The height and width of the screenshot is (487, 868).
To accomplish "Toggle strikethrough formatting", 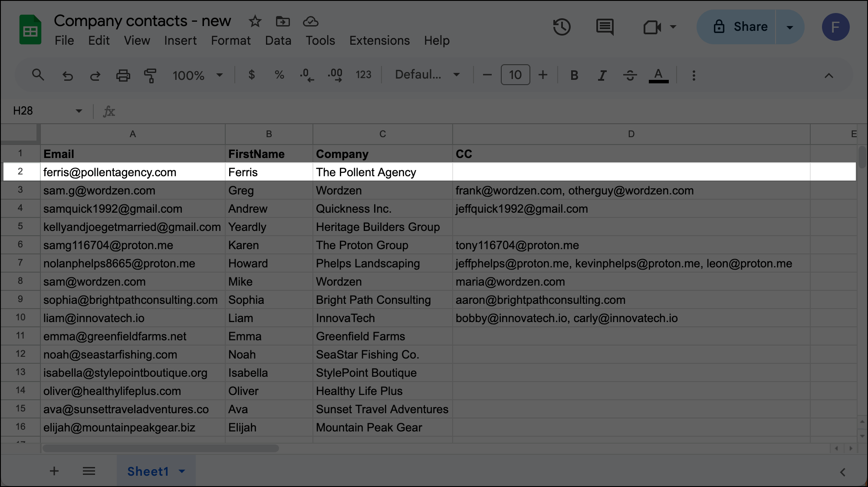I will tap(630, 75).
